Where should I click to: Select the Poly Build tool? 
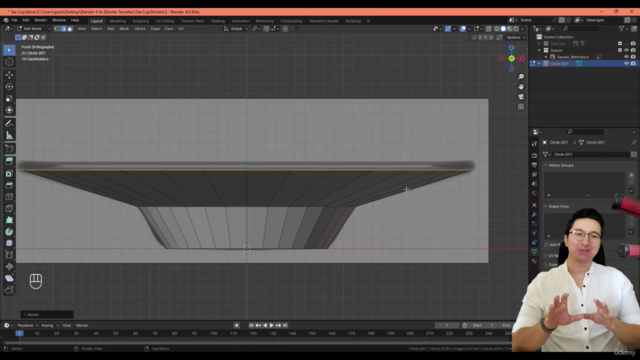click(x=9, y=220)
